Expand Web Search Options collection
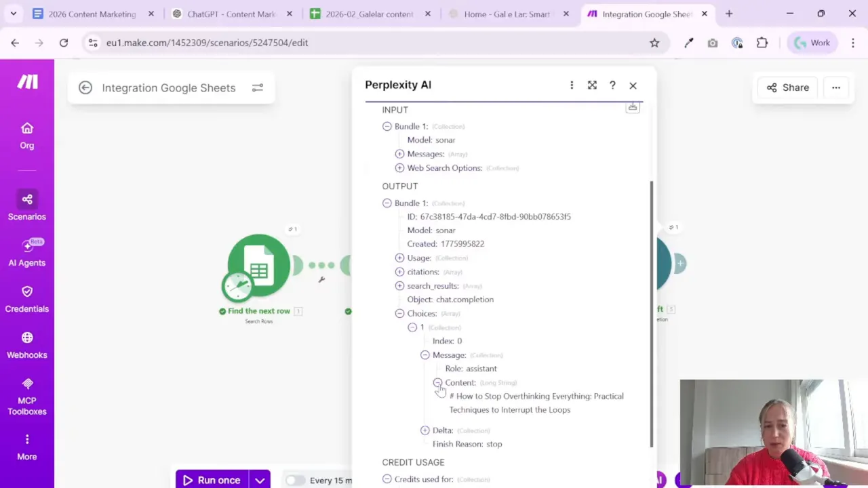The width and height of the screenshot is (868, 488). pyautogui.click(x=399, y=168)
